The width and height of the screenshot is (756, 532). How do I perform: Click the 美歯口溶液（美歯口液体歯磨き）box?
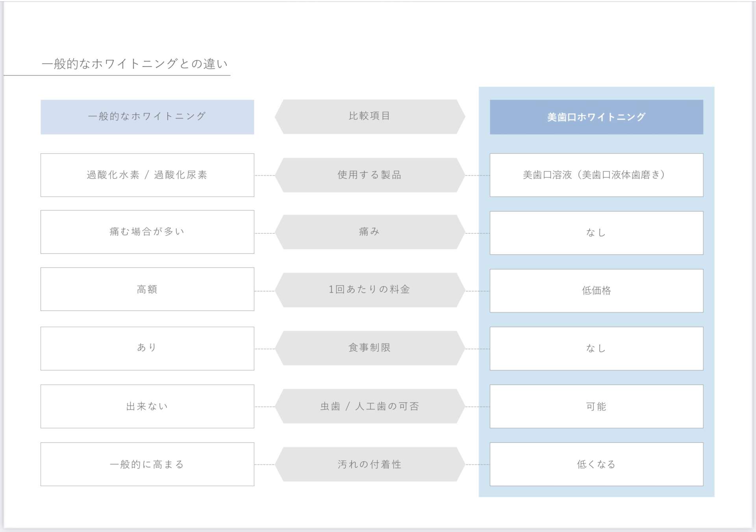(x=596, y=175)
